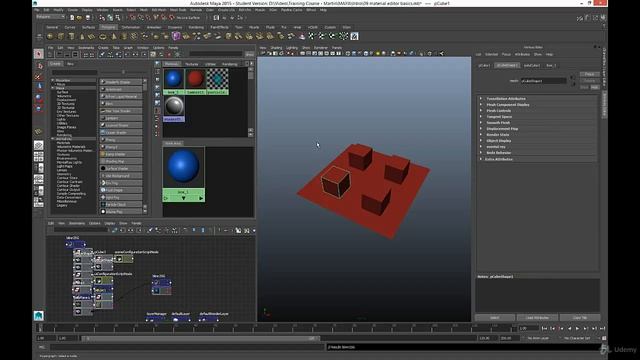Open the Polygons menu set dropdown
Image resolution: width=640 pixels, height=360 pixels.
click(50, 17)
